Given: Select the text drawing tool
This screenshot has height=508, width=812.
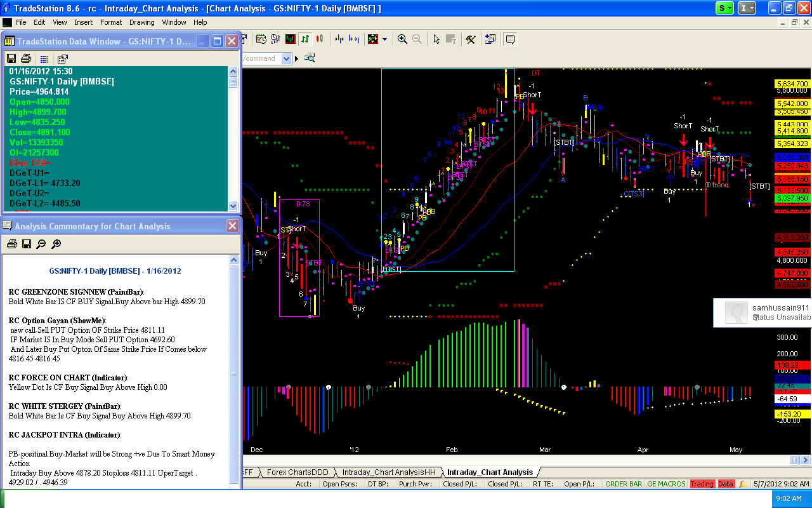Looking at the screenshot, I should (x=451, y=39).
